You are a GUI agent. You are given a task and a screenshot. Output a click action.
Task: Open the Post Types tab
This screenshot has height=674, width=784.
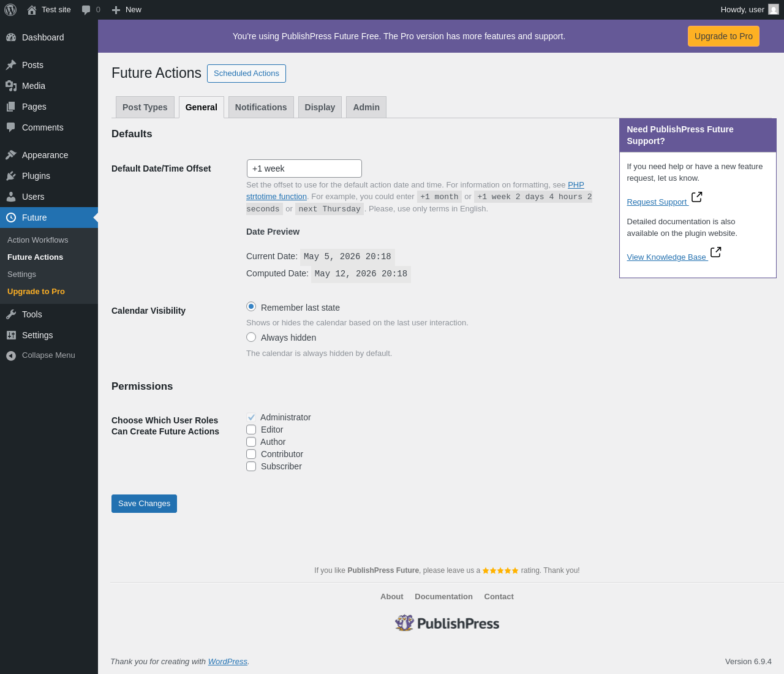(145, 107)
